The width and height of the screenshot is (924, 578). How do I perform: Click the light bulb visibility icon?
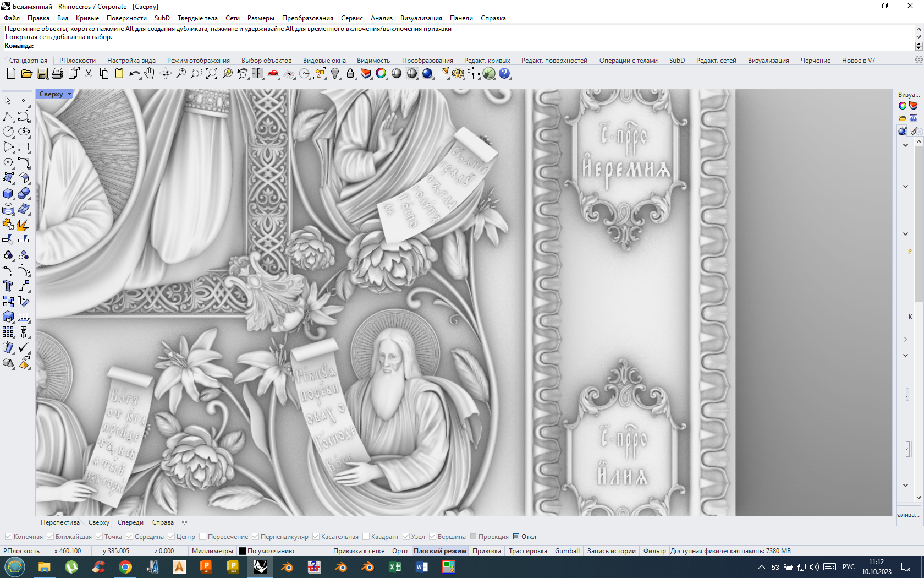[x=335, y=73]
